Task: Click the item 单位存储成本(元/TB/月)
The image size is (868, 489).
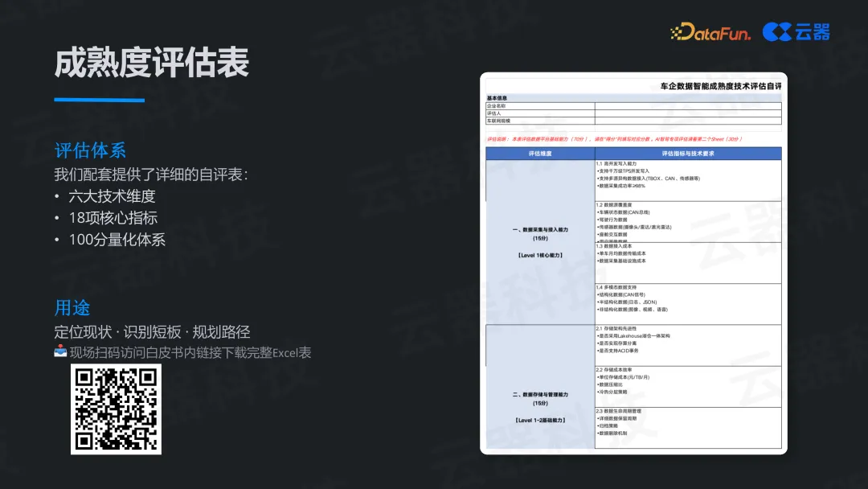Action: (624, 377)
